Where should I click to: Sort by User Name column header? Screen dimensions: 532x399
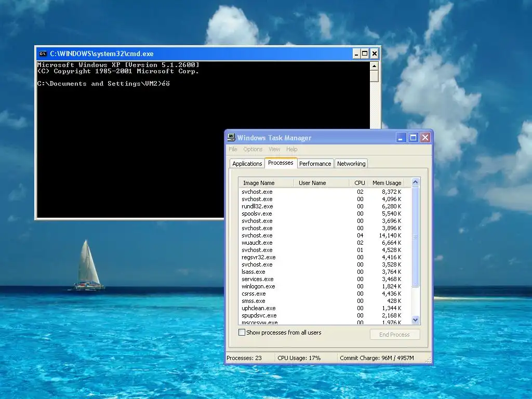click(322, 183)
